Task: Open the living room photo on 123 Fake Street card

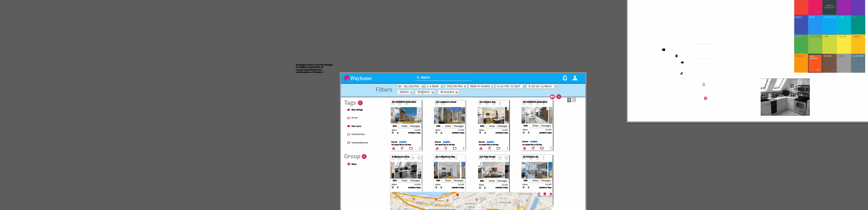Action: [493, 170]
